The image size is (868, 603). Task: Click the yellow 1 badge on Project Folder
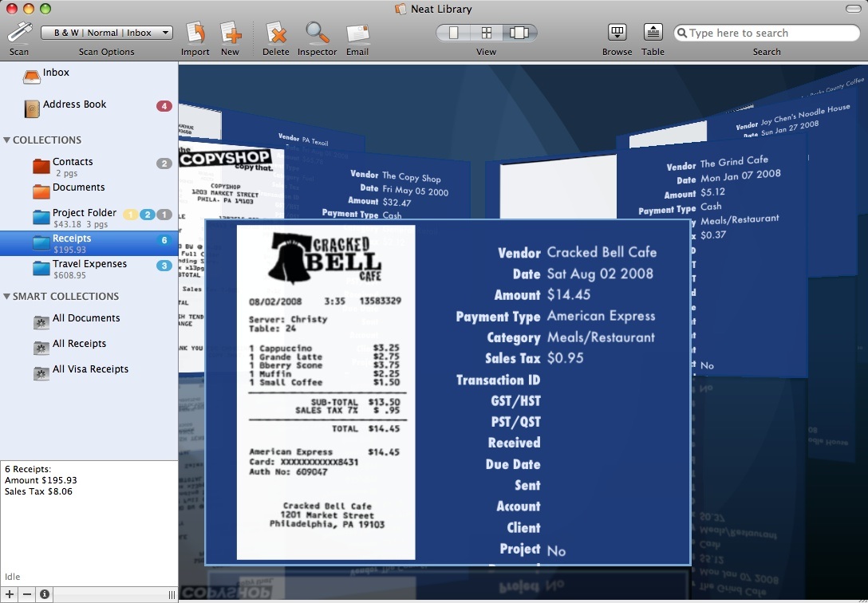[x=130, y=215]
